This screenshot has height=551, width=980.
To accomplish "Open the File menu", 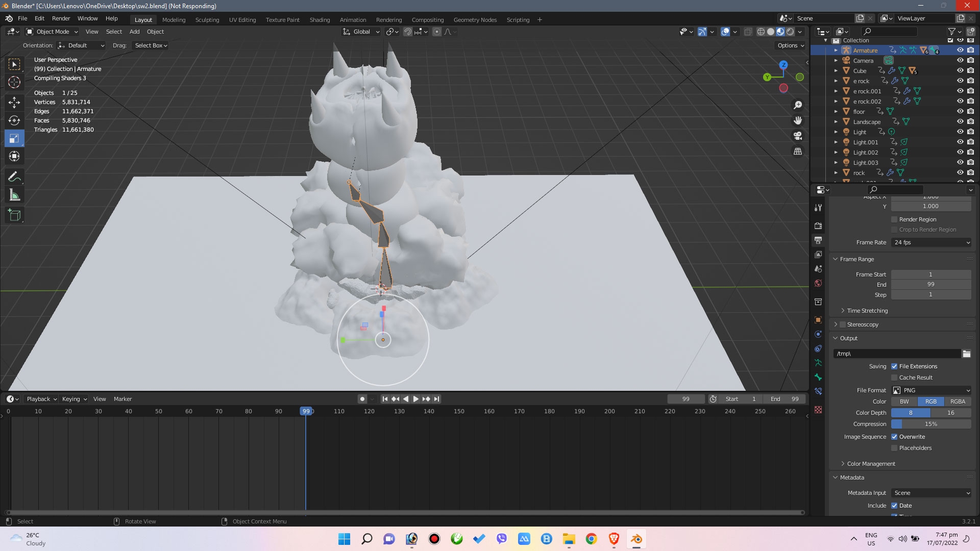I will 22,18.
